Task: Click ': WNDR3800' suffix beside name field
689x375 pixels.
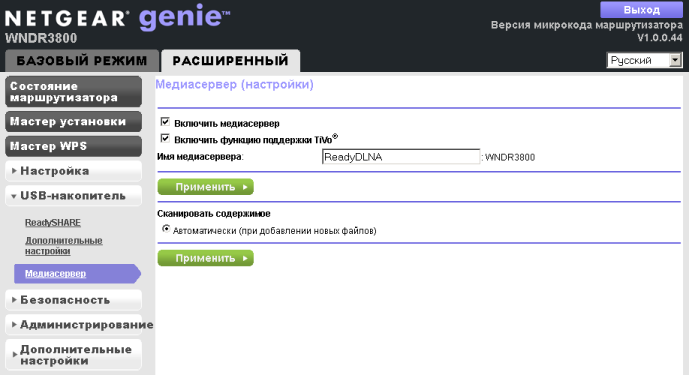Action: click(x=508, y=157)
